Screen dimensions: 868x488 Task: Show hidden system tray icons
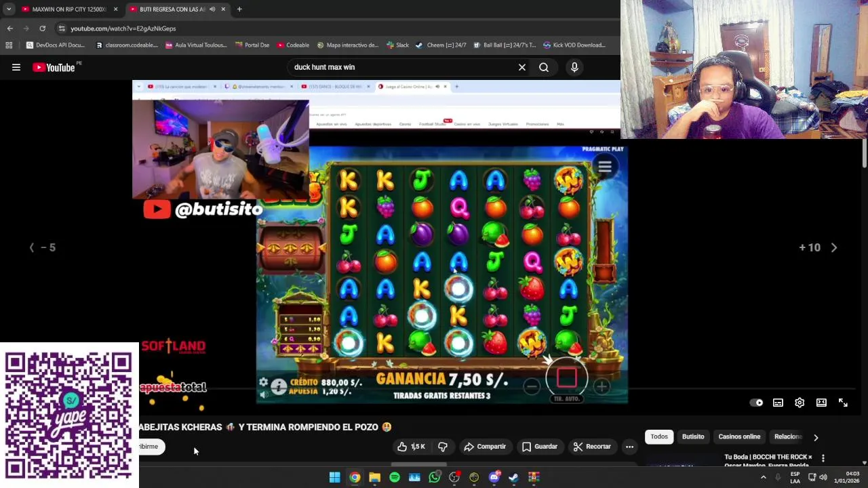point(763,478)
